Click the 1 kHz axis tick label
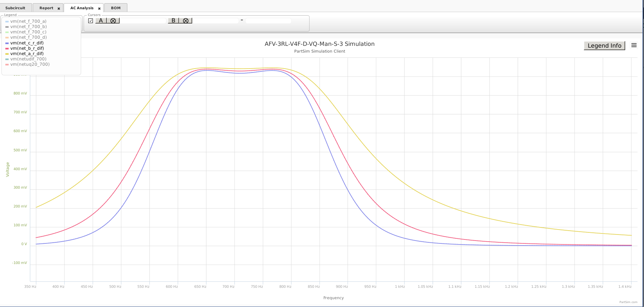Viewport: 644px width, 307px height. (400, 286)
